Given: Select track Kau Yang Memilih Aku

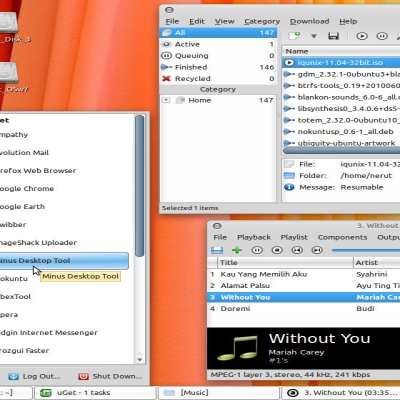Looking at the screenshot, I should click(x=303, y=274).
